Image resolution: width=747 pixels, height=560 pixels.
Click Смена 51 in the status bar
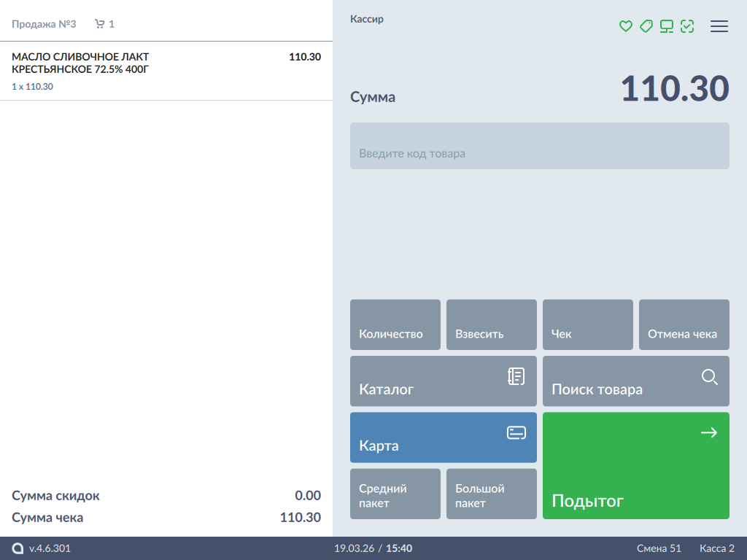659,548
